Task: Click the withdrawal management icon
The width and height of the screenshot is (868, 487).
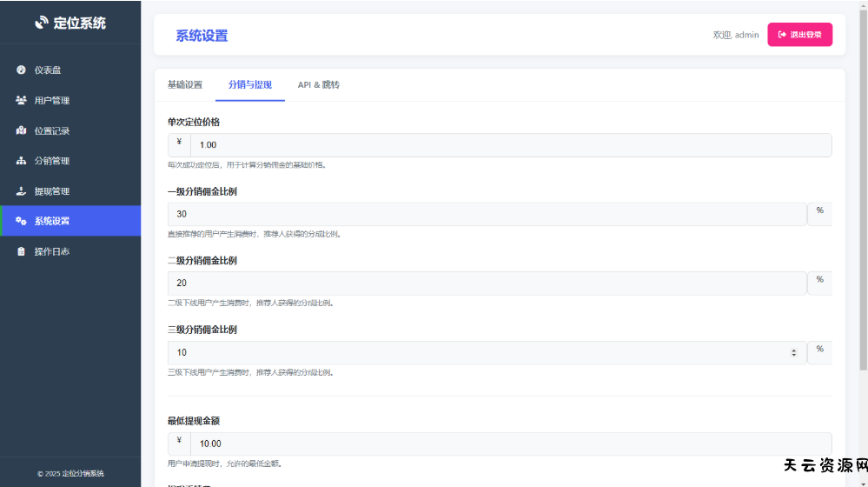Action: 21,191
